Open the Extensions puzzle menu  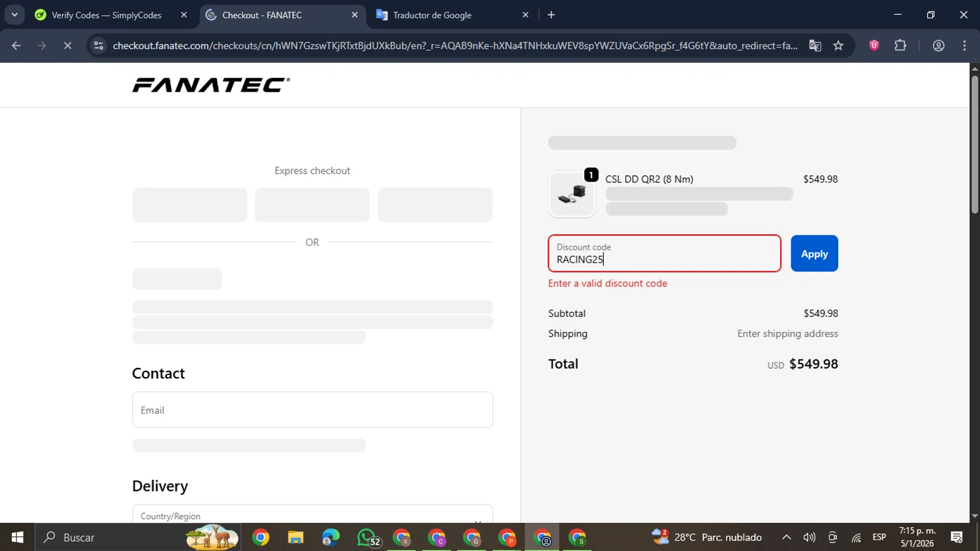pyautogui.click(x=900, y=46)
